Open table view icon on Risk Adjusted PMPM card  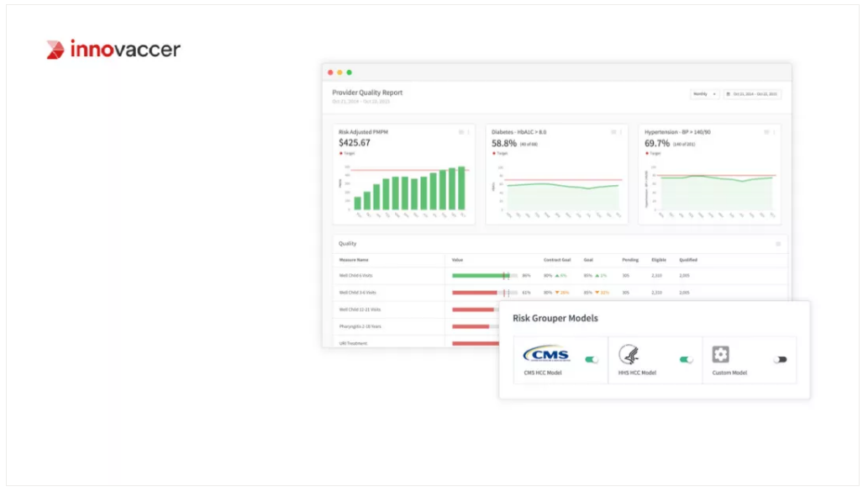461,132
